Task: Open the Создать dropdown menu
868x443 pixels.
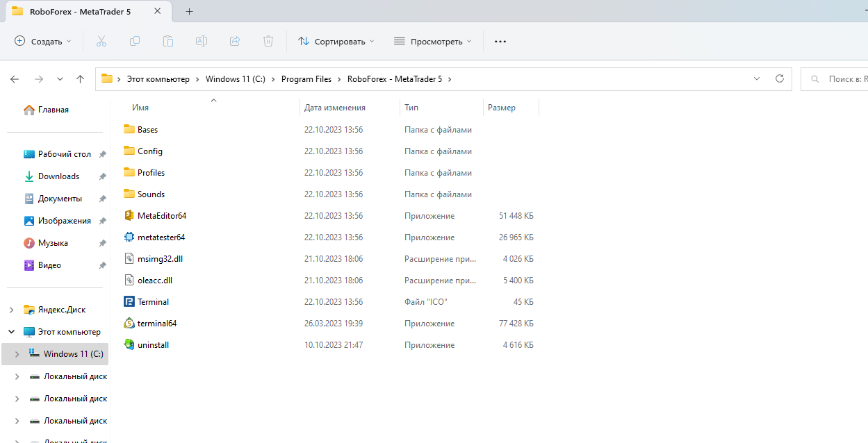Action: pos(43,41)
